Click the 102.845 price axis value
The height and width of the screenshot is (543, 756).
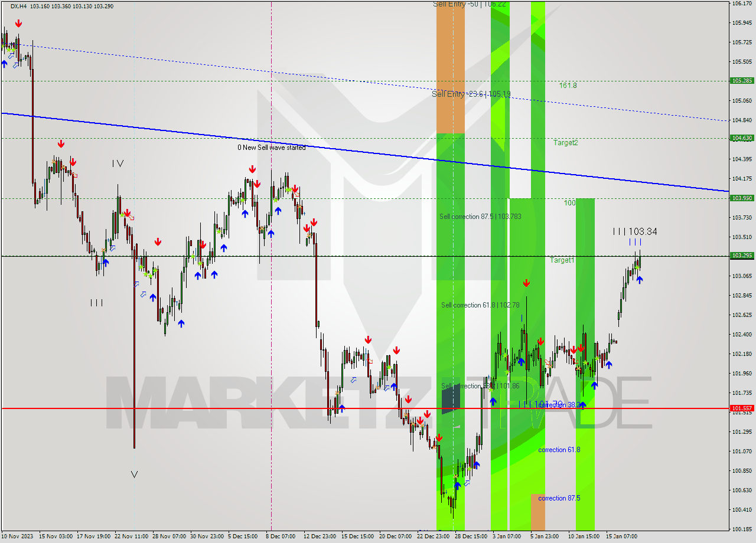click(x=742, y=296)
